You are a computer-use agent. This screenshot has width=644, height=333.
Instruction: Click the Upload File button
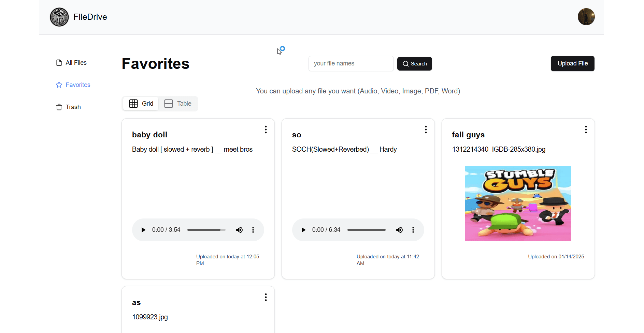(x=572, y=64)
